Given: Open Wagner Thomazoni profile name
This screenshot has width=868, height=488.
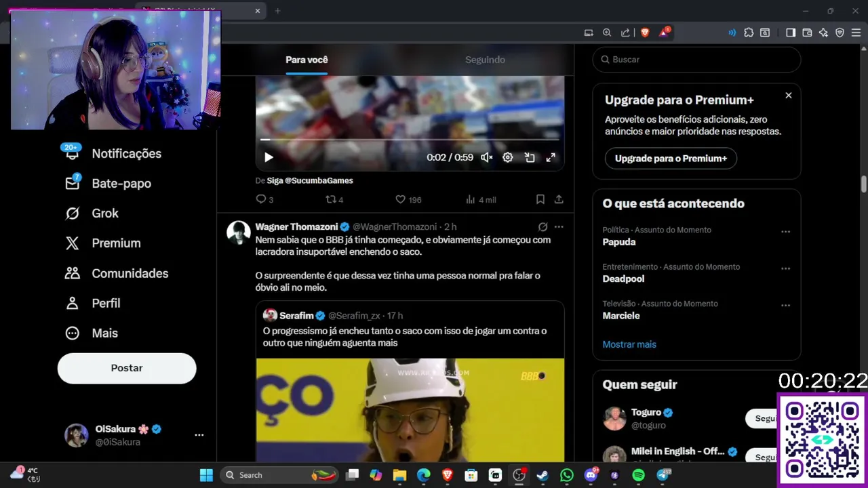Looking at the screenshot, I should (x=296, y=227).
